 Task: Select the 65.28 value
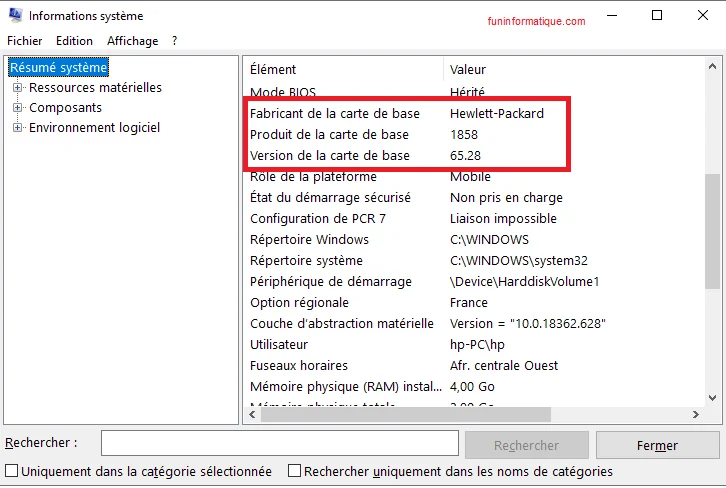(x=465, y=156)
